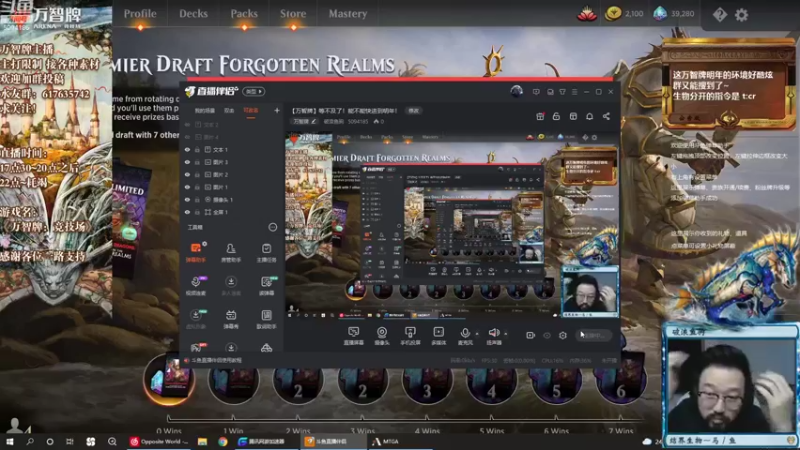This screenshot has height=450, width=800.
Task: Open MTGA help question mark icon
Action: 719,14
